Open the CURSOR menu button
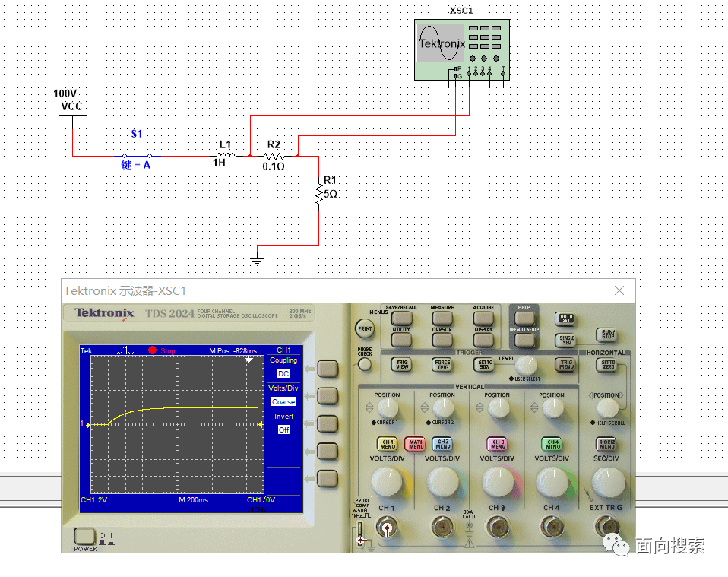Screen dimensions: 728x577 point(442,340)
